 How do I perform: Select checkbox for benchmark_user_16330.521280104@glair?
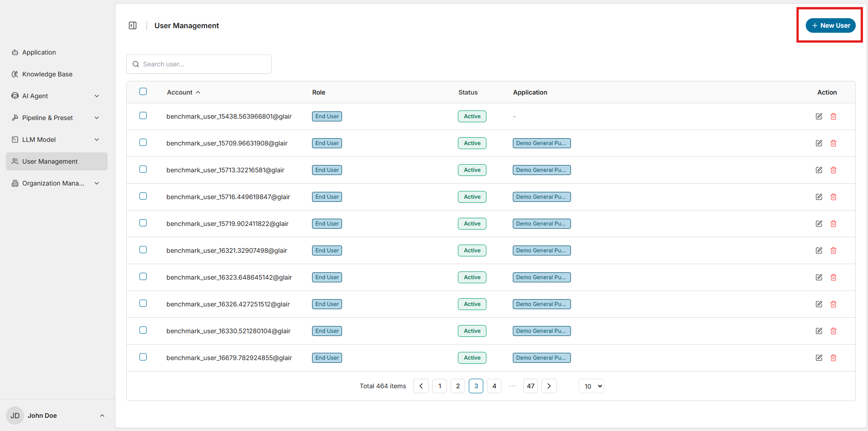pyautogui.click(x=143, y=330)
